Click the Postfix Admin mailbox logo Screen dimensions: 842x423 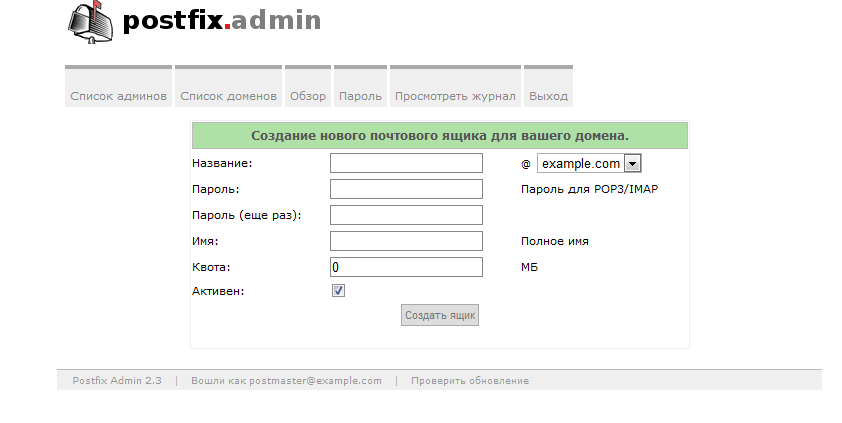(90, 23)
